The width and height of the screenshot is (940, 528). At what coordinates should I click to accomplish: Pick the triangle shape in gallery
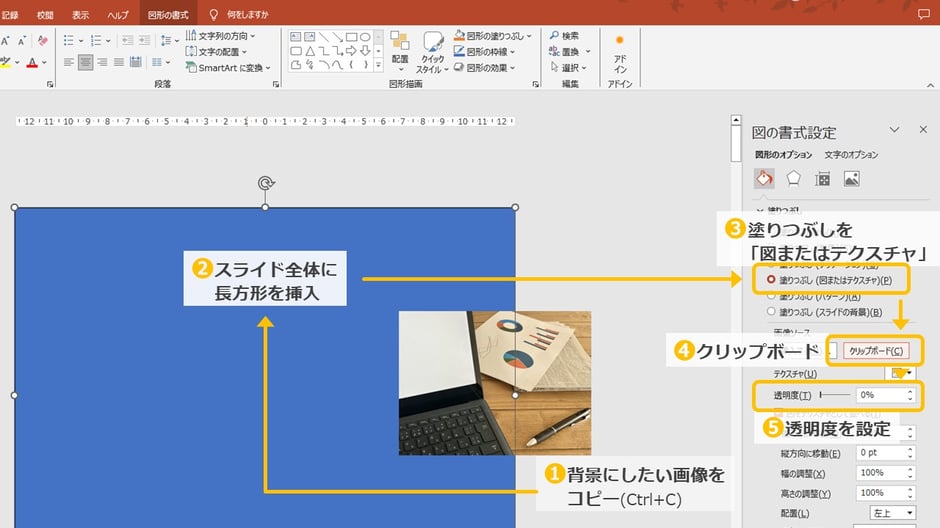click(309, 51)
